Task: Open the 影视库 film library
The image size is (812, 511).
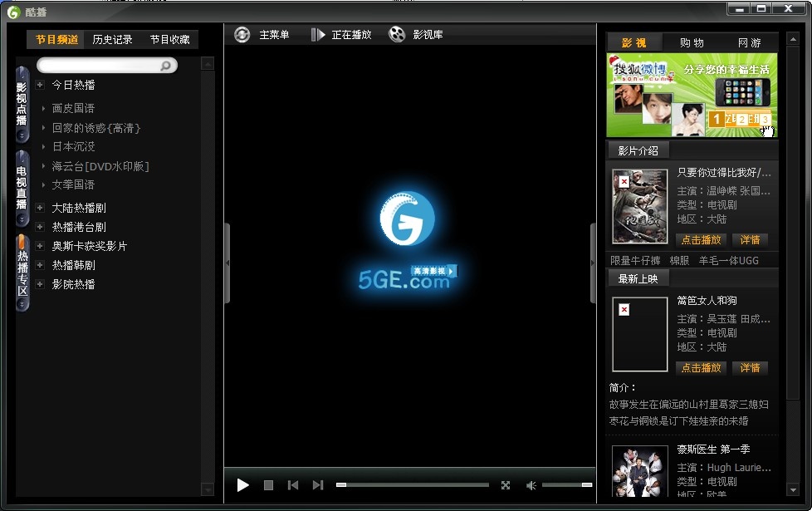Action: pos(417,35)
